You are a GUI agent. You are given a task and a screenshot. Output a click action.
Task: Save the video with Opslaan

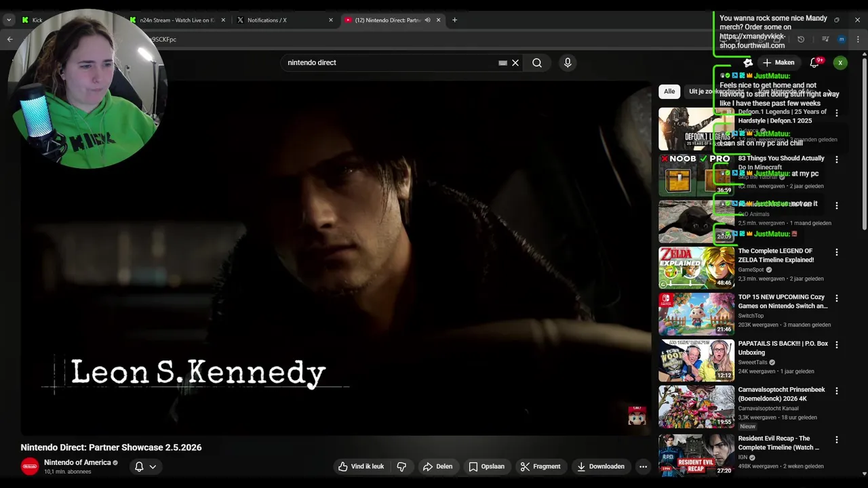487,466
